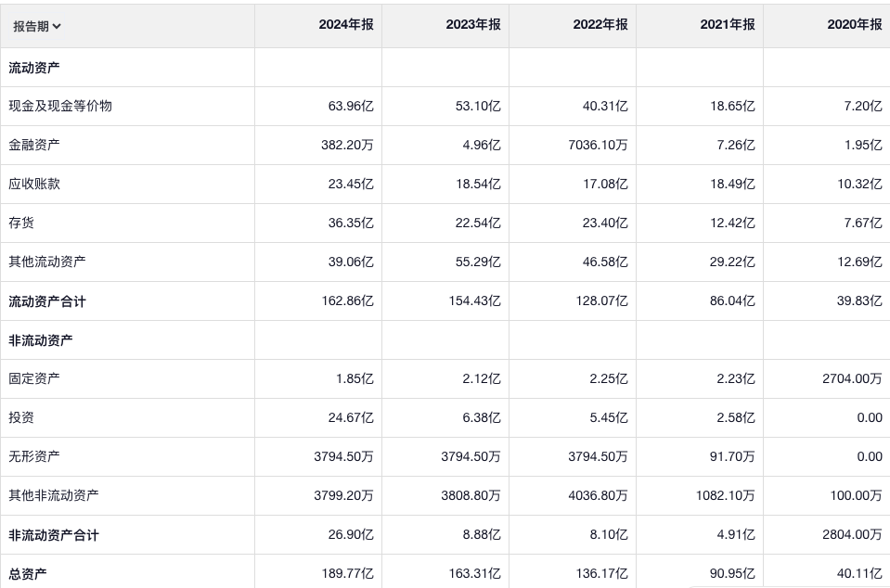Image resolution: width=890 pixels, height=588 pixels.
Task: Select the 2024 cash value 63.96亿
Action: click(351, 107)
